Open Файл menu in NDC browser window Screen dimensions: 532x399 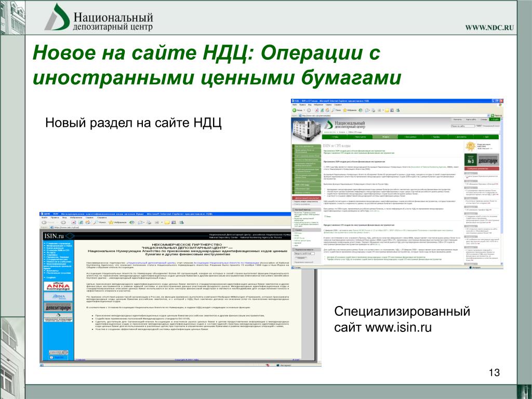point(295,105)
